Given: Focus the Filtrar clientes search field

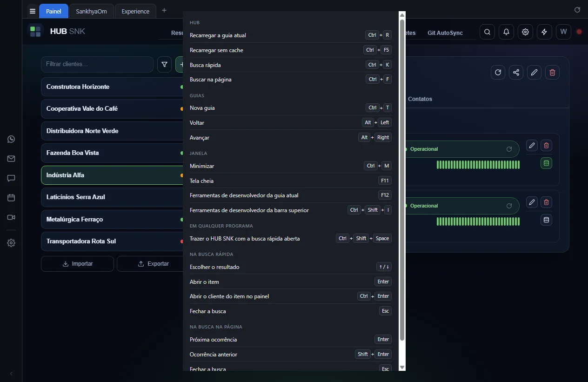Looking at the screenshot, I should (97, 64).
